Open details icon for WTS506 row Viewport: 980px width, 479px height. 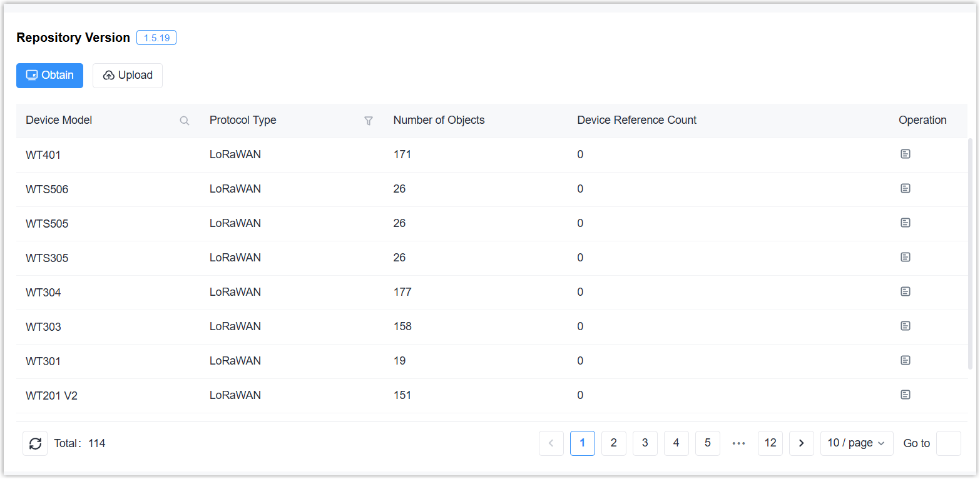tap(905, 188)
